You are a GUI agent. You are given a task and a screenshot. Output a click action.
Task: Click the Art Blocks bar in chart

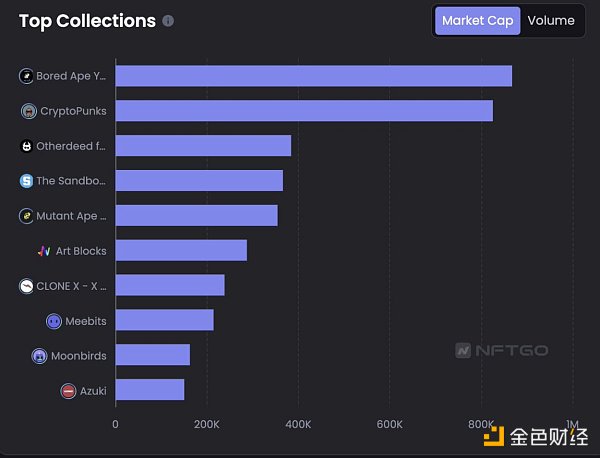pyautogui.click(x=181, y=251)
